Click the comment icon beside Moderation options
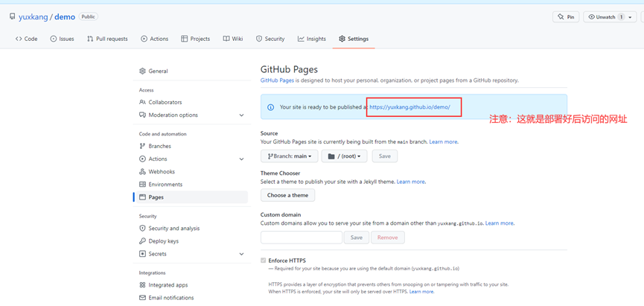644x306 pixels. [142, 115]
